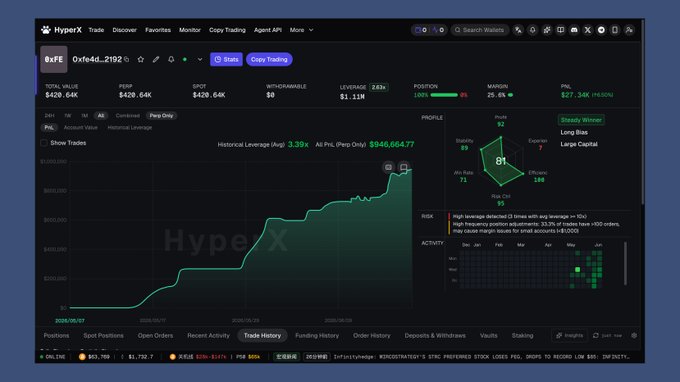Switch chart to Combined mode

[128, 116]
